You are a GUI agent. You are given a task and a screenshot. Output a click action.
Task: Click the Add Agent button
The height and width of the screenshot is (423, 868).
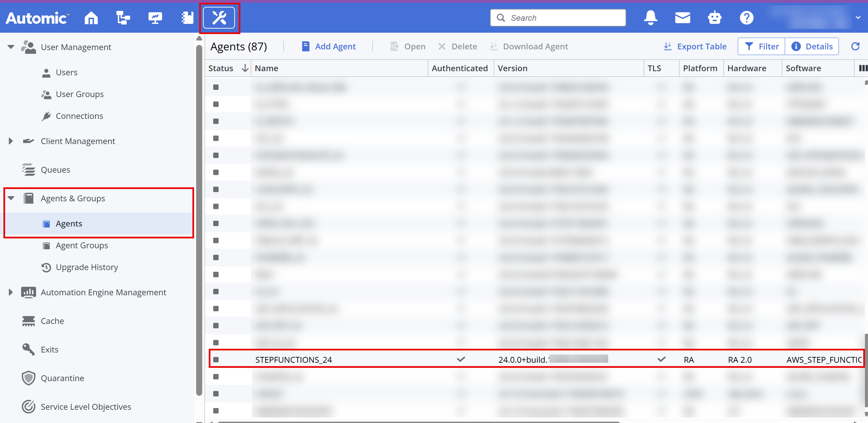(x=329, y=46)
